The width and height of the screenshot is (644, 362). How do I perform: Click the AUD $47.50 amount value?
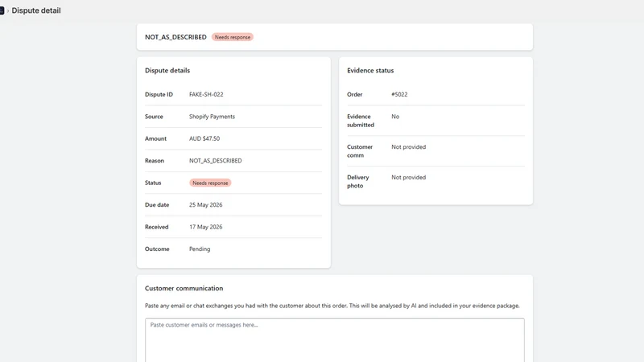point(204,138)
